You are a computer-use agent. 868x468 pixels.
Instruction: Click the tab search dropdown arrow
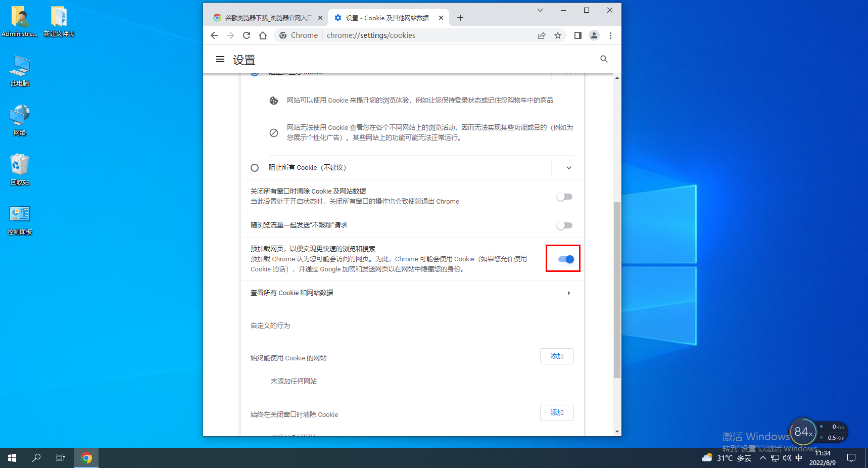[x=540, y=10]
